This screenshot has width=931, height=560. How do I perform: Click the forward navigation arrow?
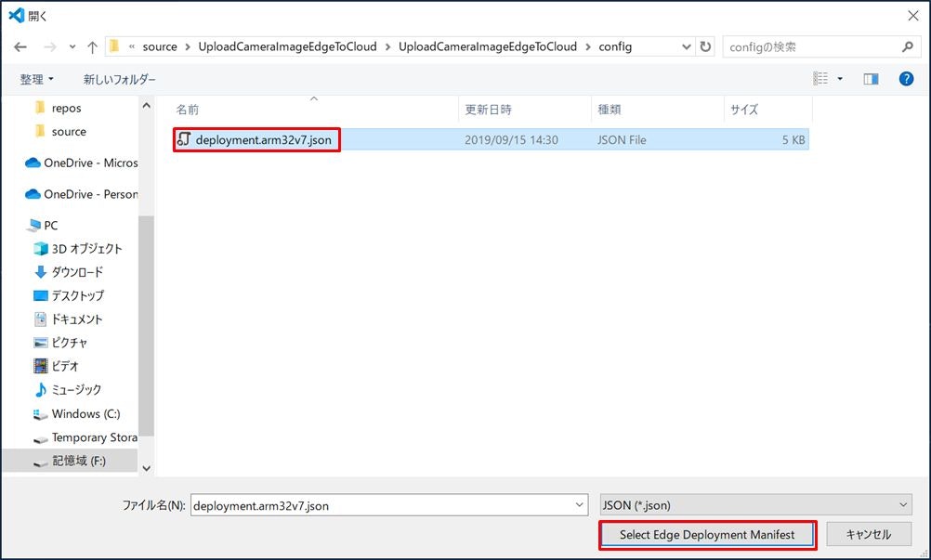click(50, 46)
